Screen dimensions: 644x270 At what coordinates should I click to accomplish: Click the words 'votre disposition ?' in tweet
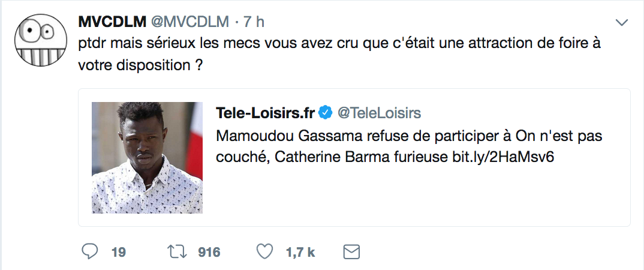point(139,65)
